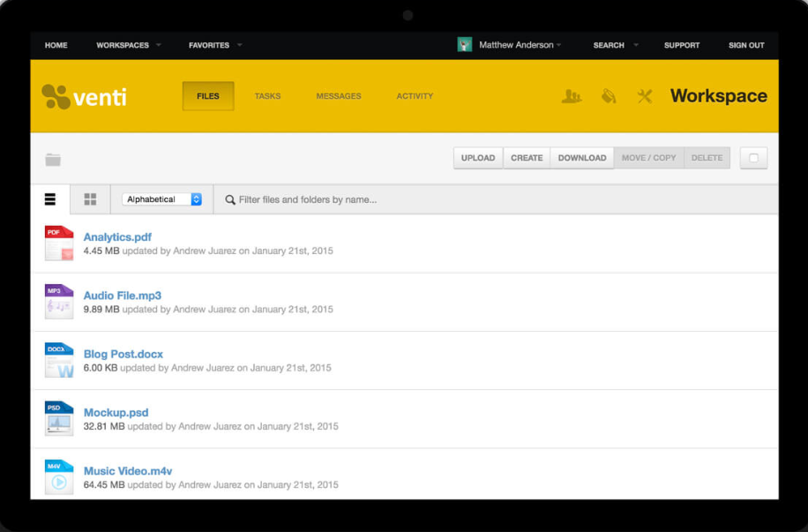Image resolution: width=808 pixels, height=532 pixels.
Task: Click the Blog Post.docx file icon
Action: (x=59, y=360)
